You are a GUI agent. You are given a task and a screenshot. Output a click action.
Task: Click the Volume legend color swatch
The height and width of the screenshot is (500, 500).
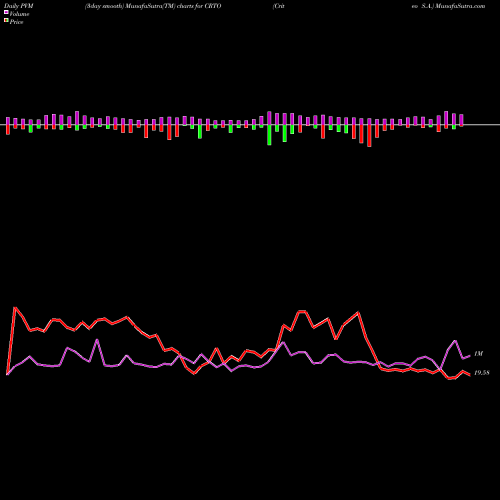point(6,13)
